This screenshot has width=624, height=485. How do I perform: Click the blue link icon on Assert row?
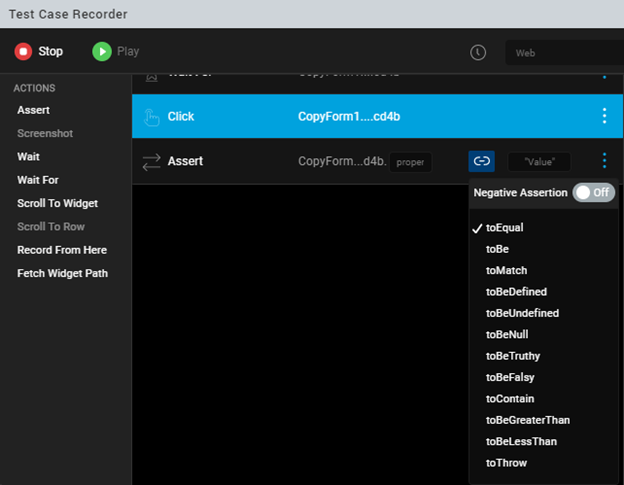[x=482, y=161]
